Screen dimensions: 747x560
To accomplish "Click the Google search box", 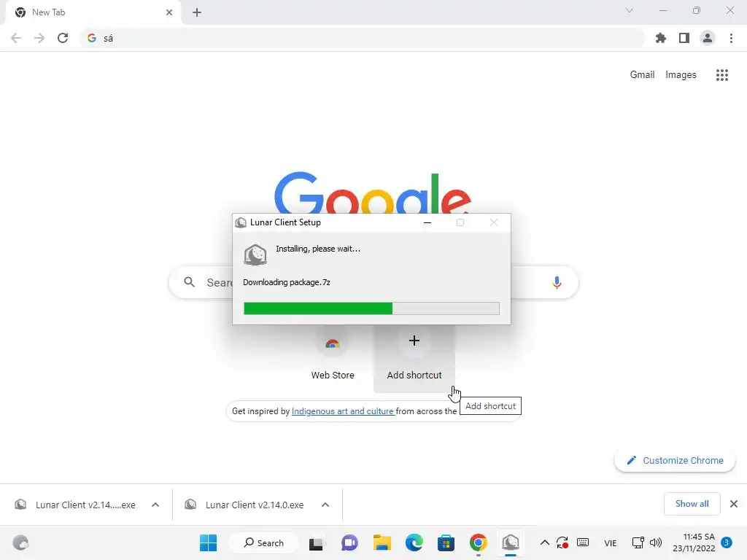I will pos(373,282).
